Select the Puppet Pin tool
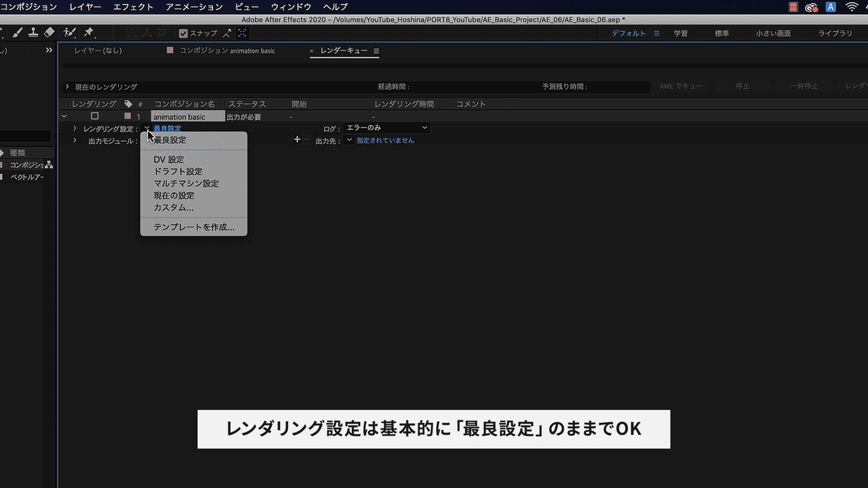 pos(89,33)
